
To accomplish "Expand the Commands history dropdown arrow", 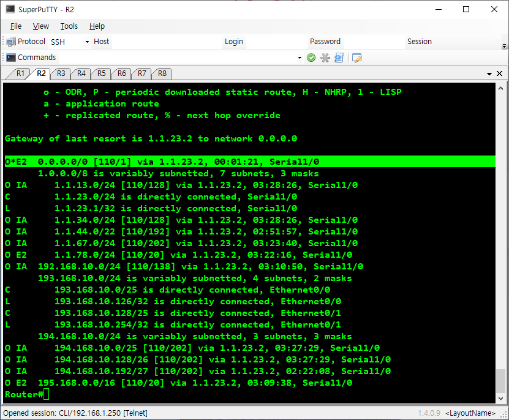I will 300,58.
